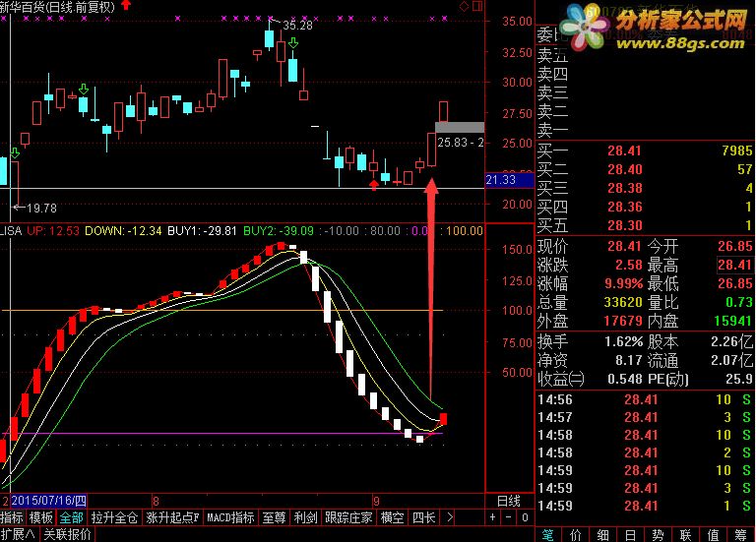The width and height of the screenshot is (756, 542).
Task: Switch to the 至尊 indicator
Action: coord(274,517)
